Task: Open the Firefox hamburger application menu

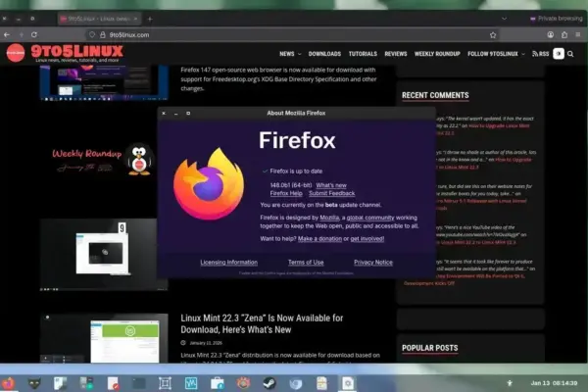Action: point(578,35)
